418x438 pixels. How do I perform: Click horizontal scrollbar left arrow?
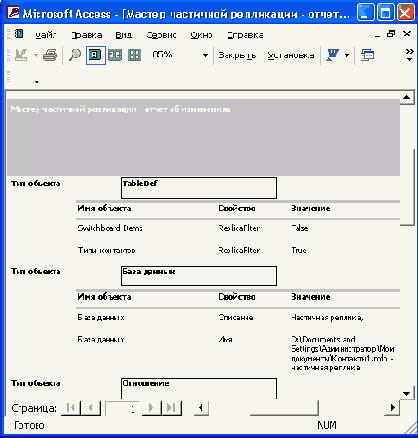click(x=201, y=408)
